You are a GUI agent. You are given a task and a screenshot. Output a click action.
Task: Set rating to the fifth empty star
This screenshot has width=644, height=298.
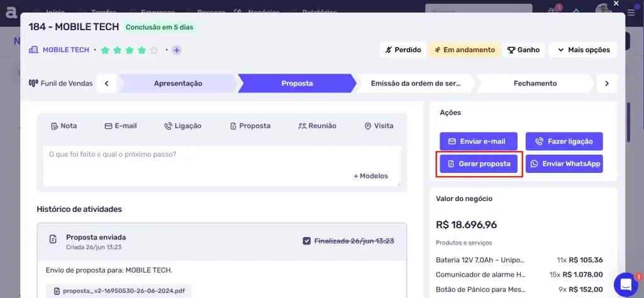pos(154,50)
